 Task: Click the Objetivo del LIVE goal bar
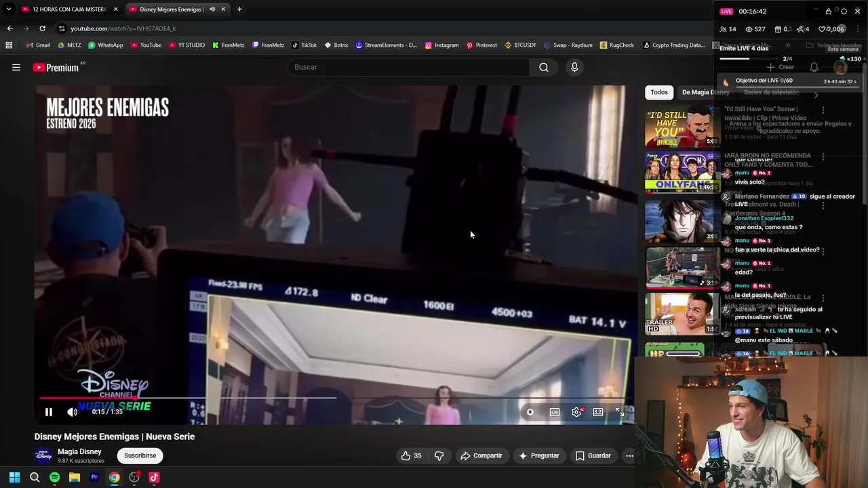[x=789, y=81]
